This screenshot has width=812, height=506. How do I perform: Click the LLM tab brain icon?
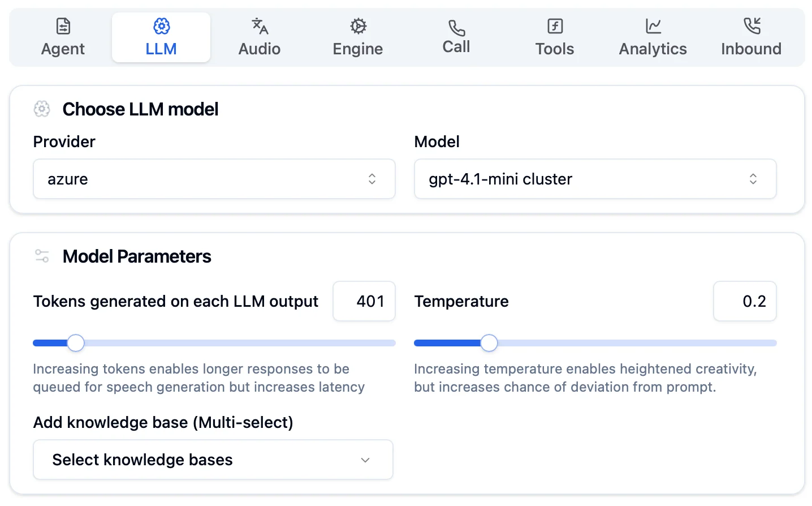point(162,26)
